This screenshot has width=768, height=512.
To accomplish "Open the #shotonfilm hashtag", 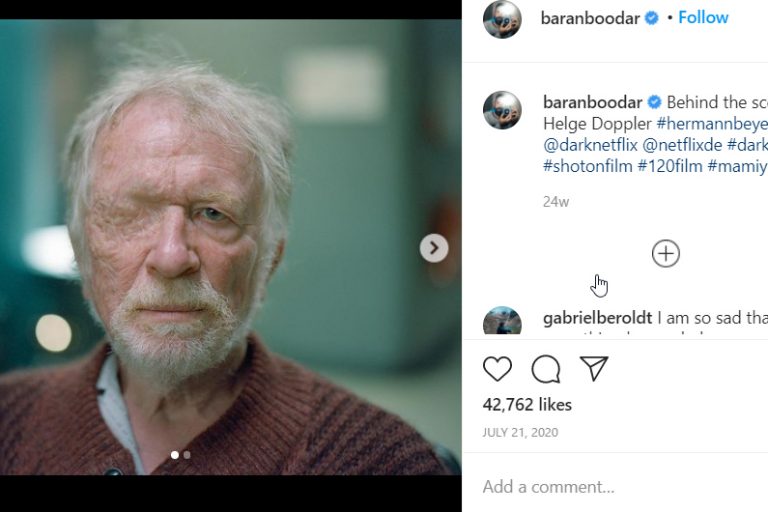I will 587,165.
